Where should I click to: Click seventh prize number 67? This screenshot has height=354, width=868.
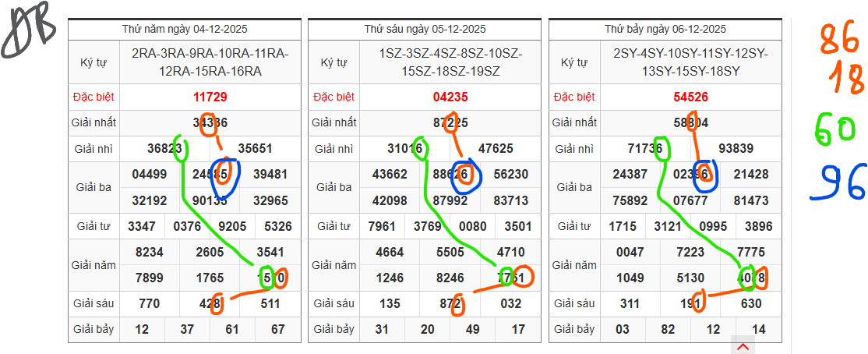pos(278,330)
